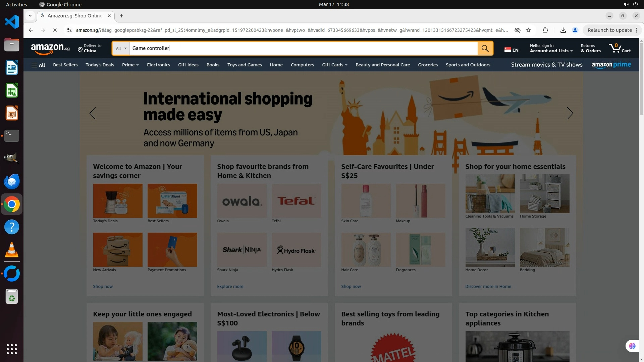
Task: Toggle the third-party cookies eye icon
Action: [x=517, y=30]
